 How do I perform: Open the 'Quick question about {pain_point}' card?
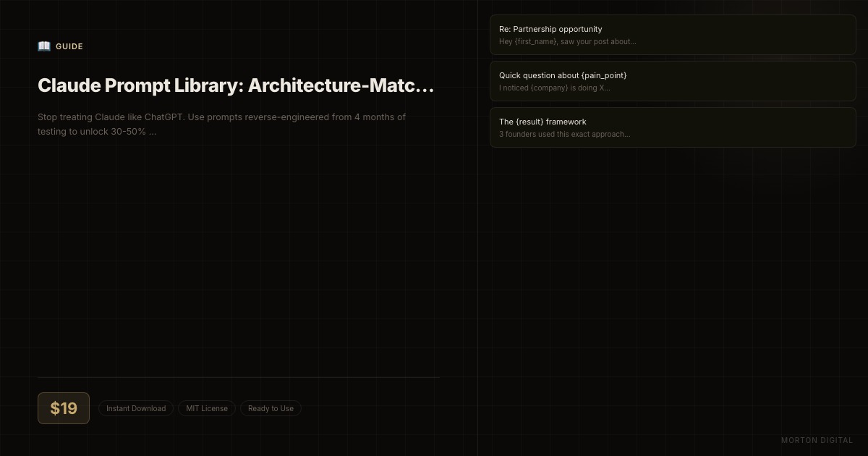click(673, 81)
